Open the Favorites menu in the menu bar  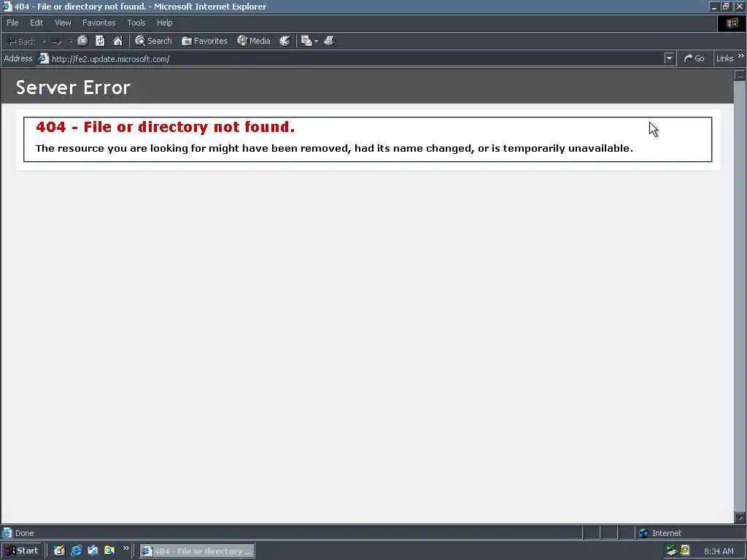(x=98, y=23)
